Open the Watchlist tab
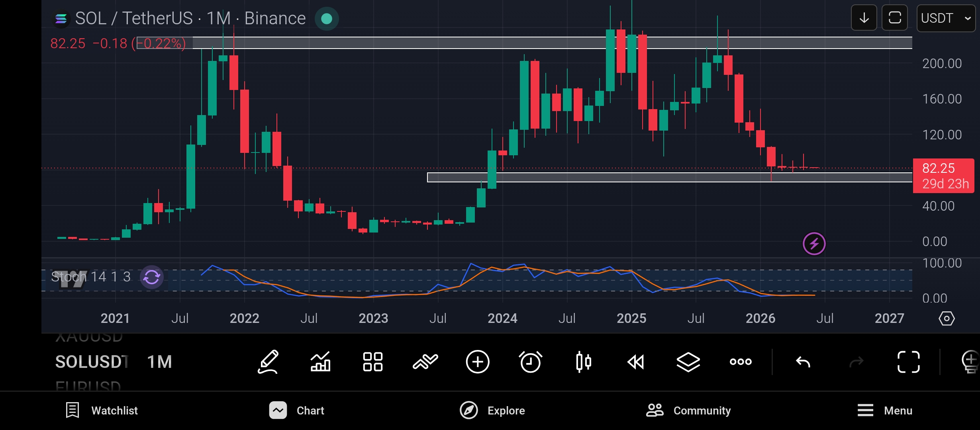 coord(102,410)
